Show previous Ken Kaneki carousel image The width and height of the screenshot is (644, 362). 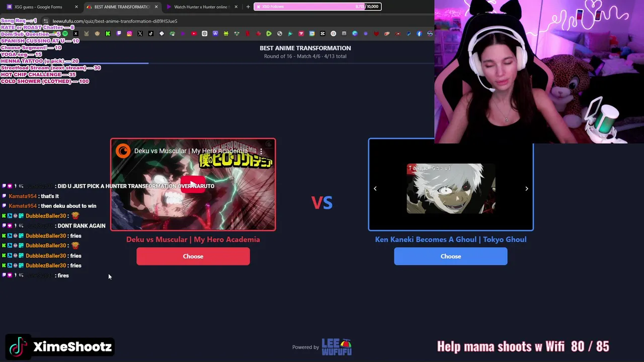pos(375,189)
